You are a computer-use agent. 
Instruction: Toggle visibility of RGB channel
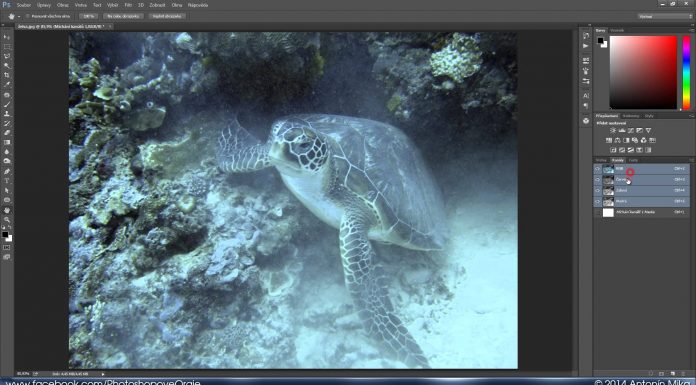tap(597, 169)
